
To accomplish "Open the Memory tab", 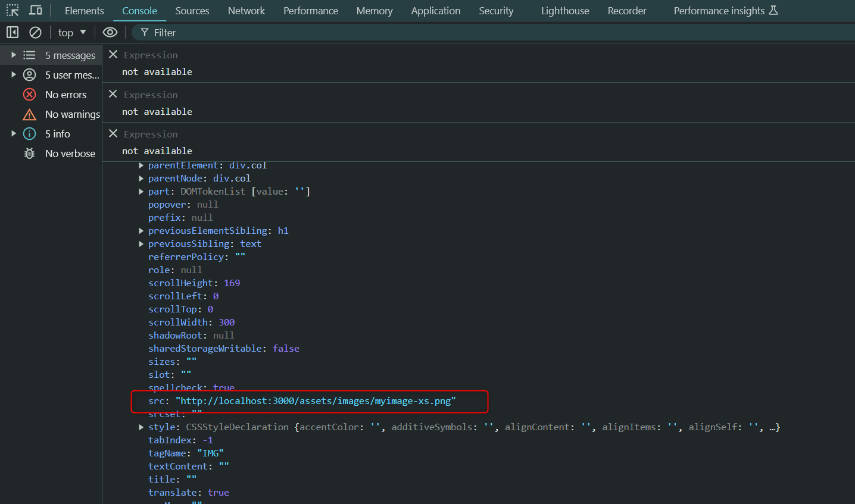I will 374,11.
